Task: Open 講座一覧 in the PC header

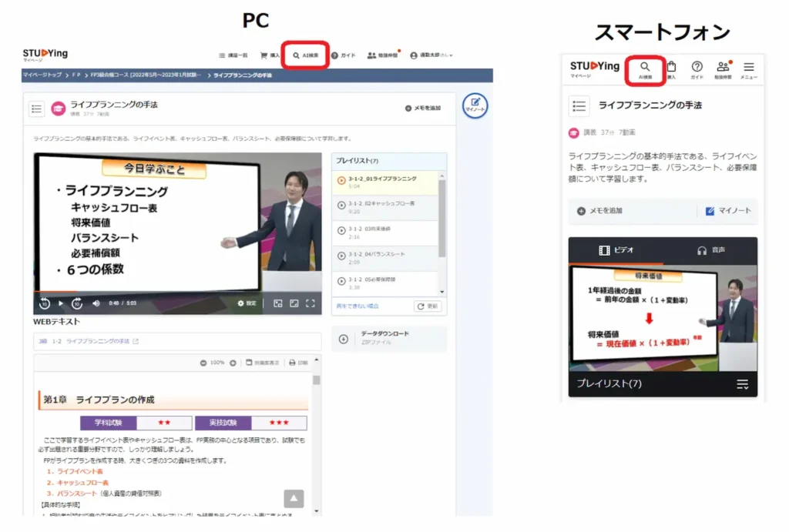Action: pos(233,55)
